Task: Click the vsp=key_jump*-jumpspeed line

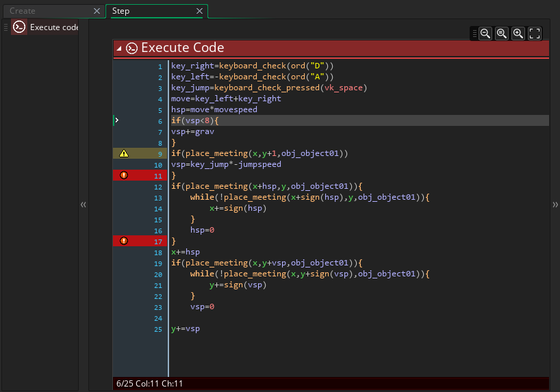Action: pyautogui.click(x=226, y=165)
